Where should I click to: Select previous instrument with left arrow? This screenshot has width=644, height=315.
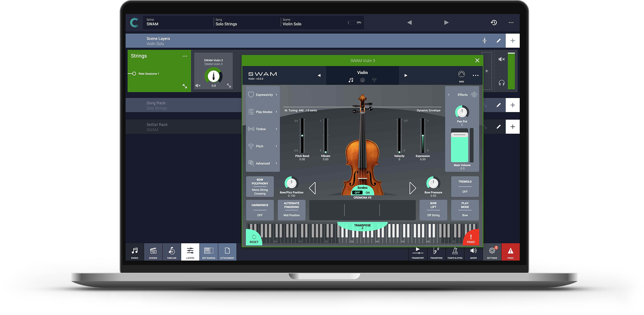pos(319,76)
